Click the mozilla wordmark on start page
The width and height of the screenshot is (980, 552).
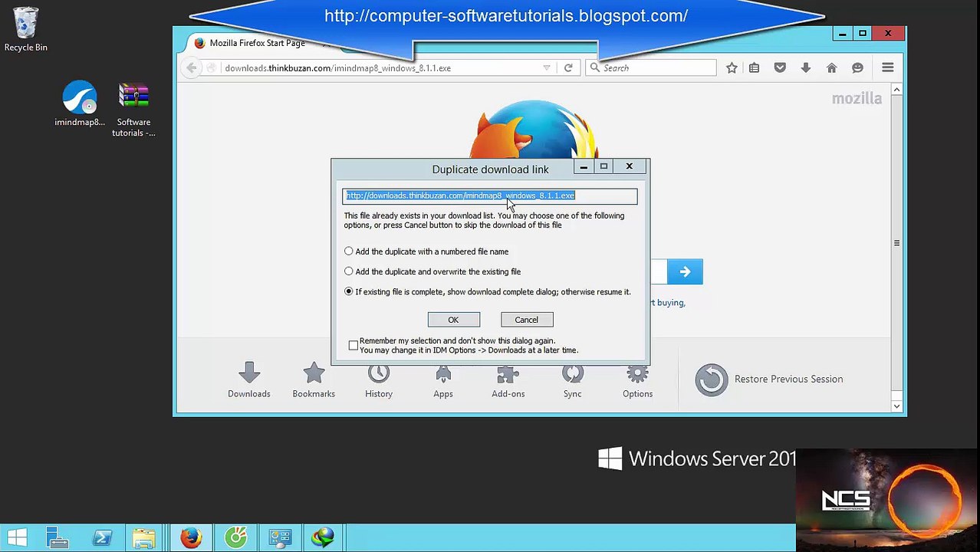857,98
